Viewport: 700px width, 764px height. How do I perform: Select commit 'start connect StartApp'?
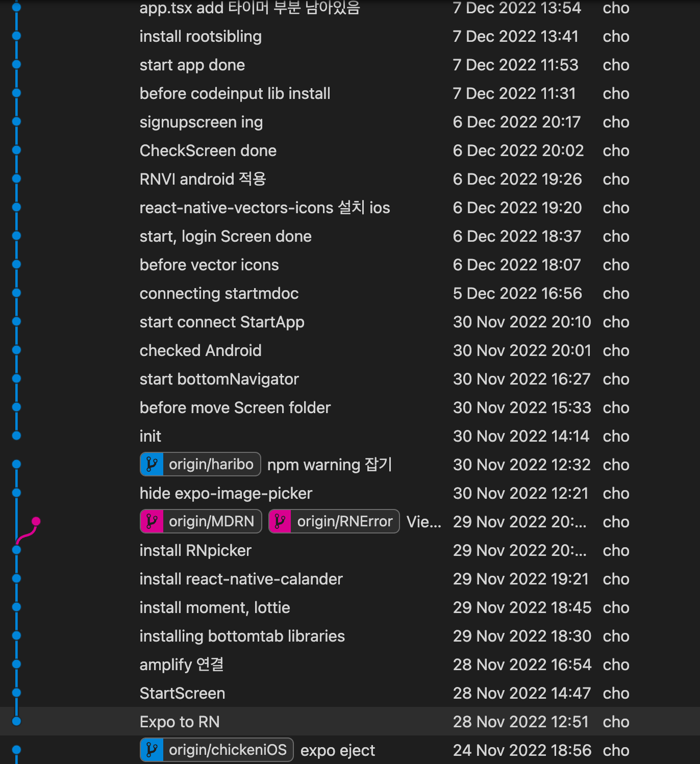pos(222,322)
